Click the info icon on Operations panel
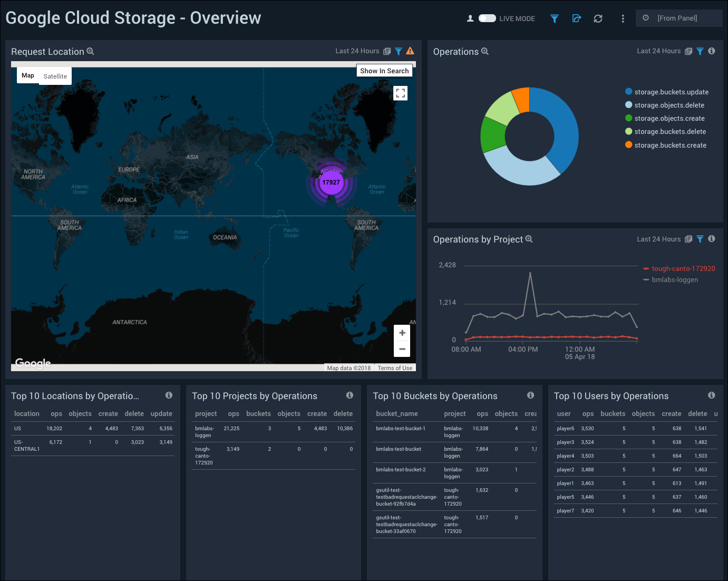 pyautogui.click(x=712, y=51)
